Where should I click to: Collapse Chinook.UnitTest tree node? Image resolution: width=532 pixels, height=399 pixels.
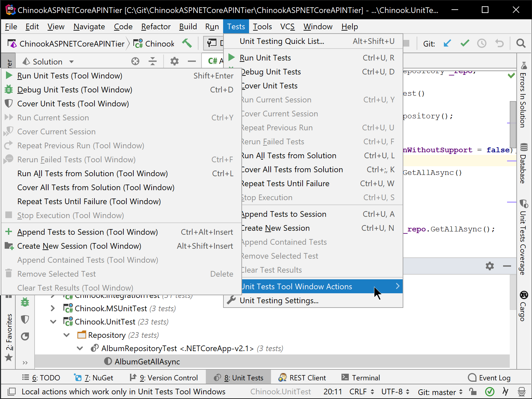(x=53, y=322)
